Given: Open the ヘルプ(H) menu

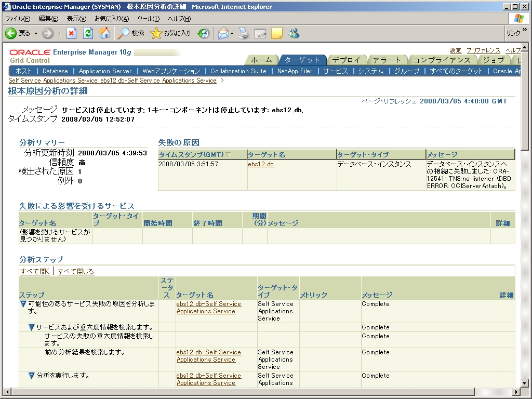Looking at the screenshot, I should point(179,19).
